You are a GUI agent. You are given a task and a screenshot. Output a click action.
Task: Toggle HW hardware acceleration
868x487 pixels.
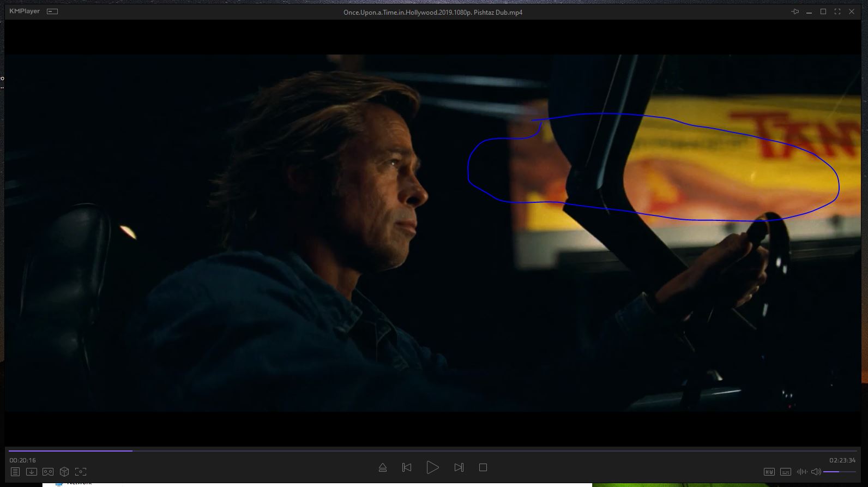[x=769, y=472]
